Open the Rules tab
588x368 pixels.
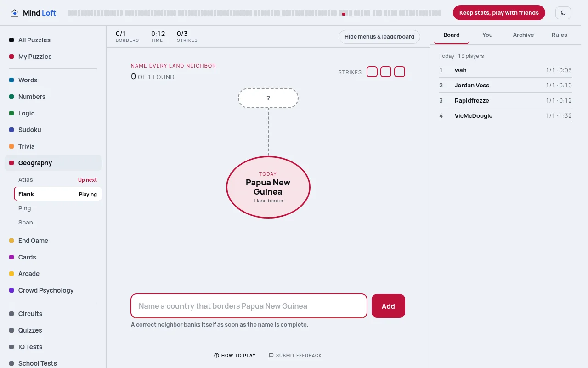pyautogui.click(x=559, y=35)
